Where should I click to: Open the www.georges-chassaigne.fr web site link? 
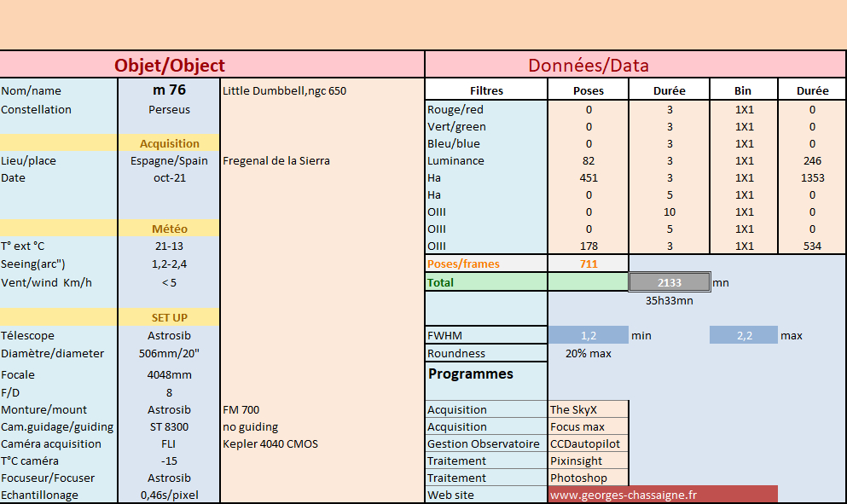[x=663, y=495]
